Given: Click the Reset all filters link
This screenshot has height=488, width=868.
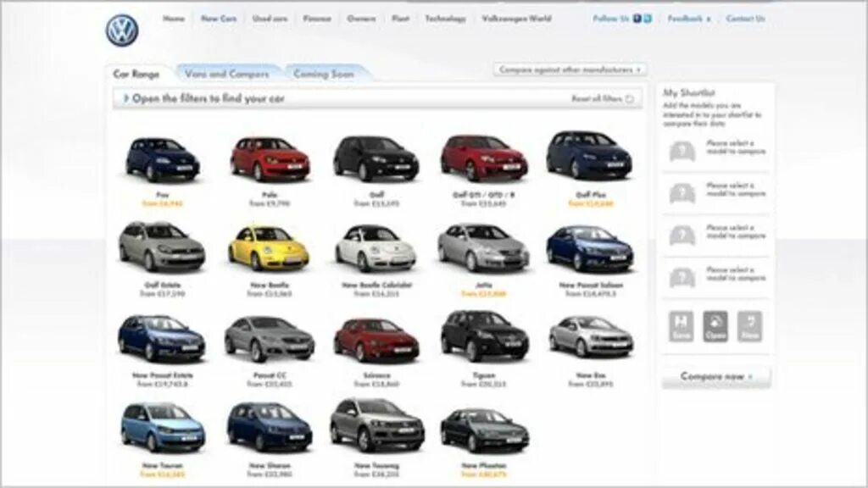Looking at the screenshot, I should (x=597, y=99).
